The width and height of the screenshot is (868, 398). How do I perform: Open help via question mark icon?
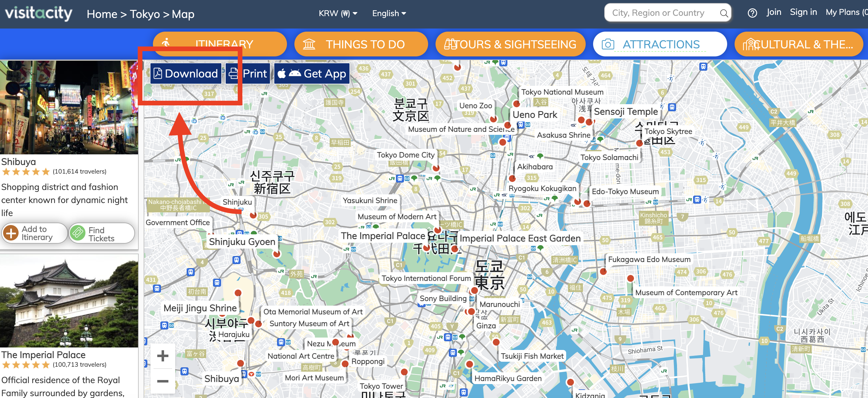[752, 14]
